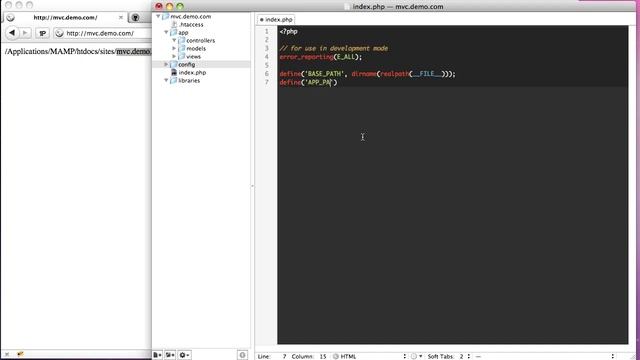
Task: Click the highlighted mvc.demo path text in browser page
Action: tap(133, 51)
